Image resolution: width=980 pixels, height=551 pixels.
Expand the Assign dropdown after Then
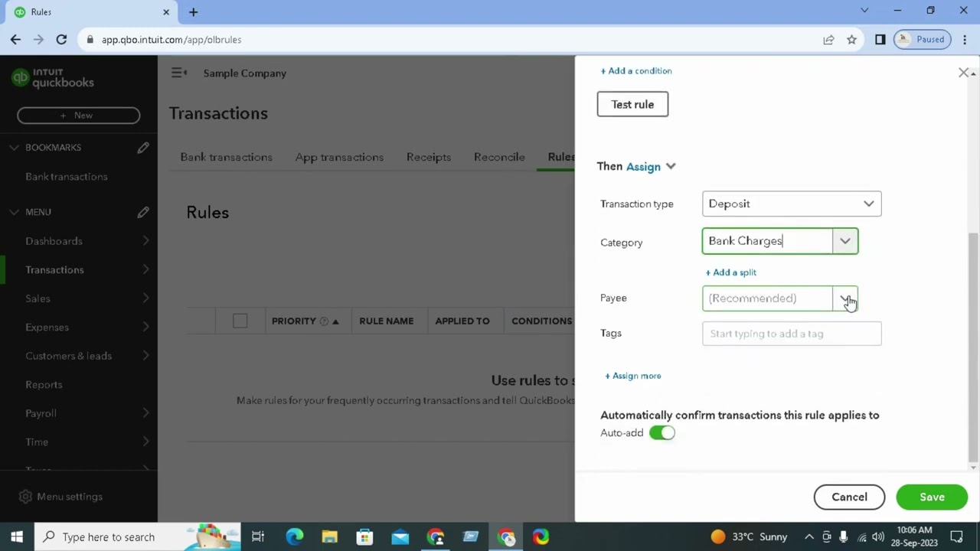[x=651, y=167]
